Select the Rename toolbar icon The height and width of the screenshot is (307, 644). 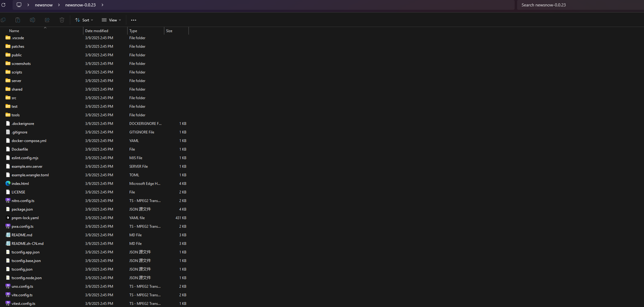point(32,20)
